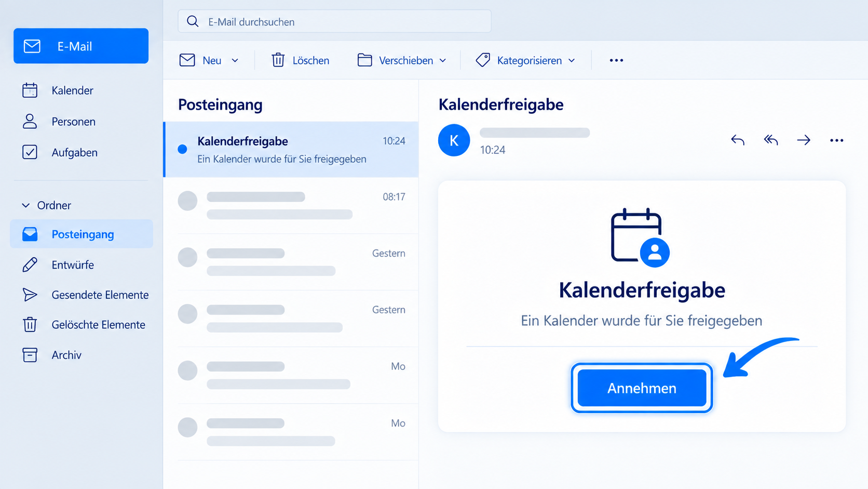Open the Gelöschte Elemente folder
The image size is (868, 489).
pyautogui.click(x=84, y=325)
